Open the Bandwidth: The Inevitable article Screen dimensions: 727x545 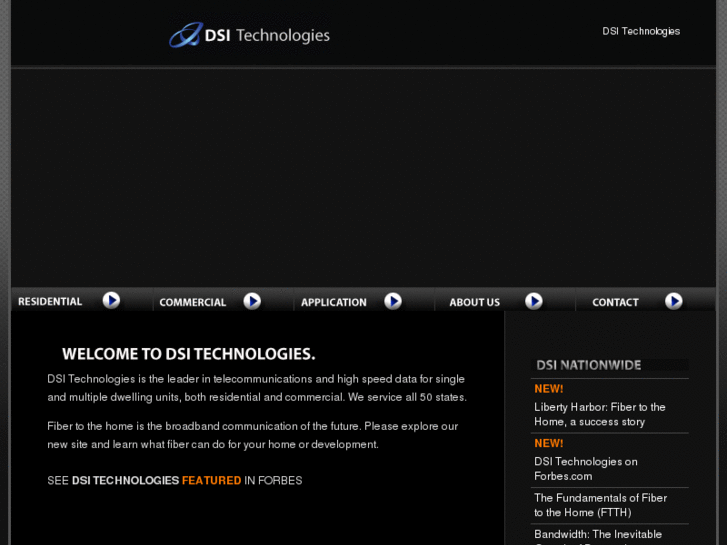tap(598, 538)
